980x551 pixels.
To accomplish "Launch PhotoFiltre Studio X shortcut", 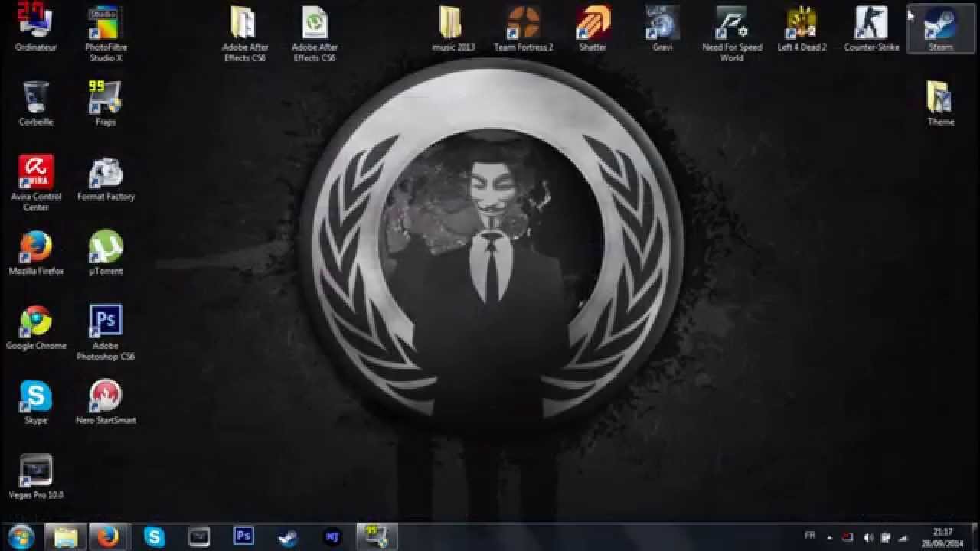I will point(106,33).
